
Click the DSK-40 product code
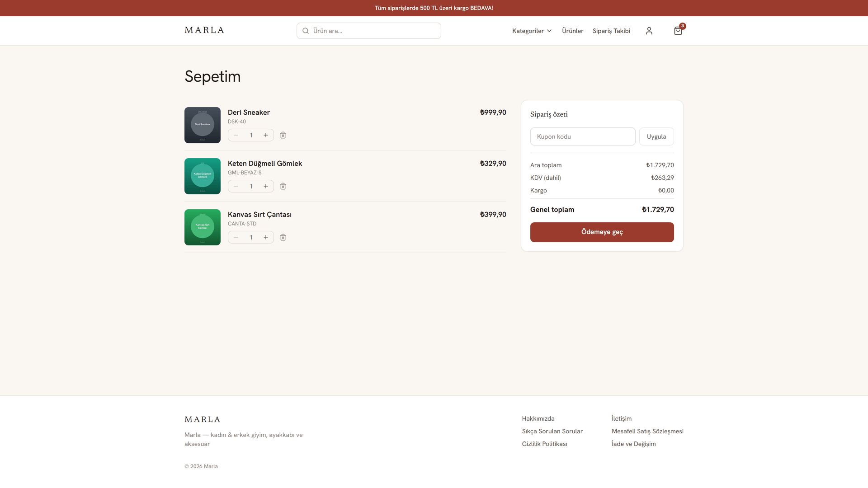click(x=237, y=122)
